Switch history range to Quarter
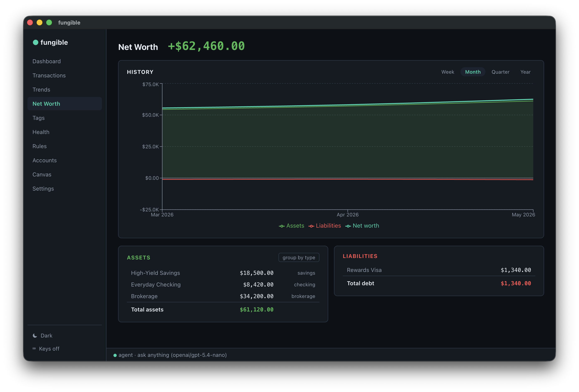 click(500, 72)
